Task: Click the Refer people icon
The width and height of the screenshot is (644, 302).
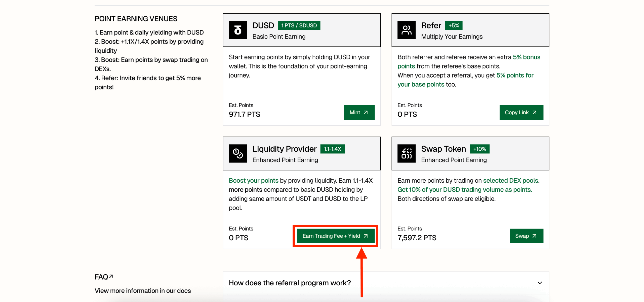Action: pos(406,30)
